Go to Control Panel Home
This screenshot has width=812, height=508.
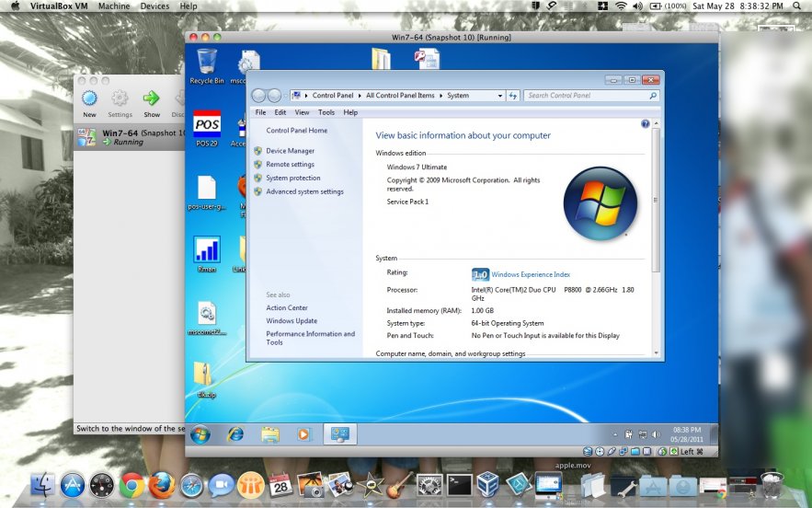click(x=297, y=130)
